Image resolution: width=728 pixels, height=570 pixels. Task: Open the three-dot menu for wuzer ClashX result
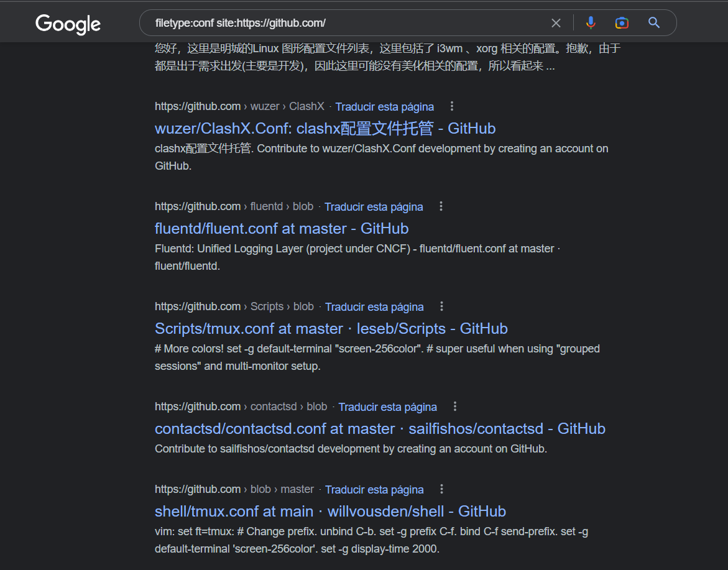[452, 106]
